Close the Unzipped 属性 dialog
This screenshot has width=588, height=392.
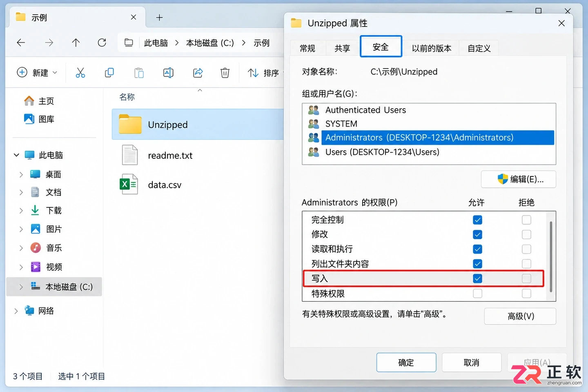coord(561,23)
